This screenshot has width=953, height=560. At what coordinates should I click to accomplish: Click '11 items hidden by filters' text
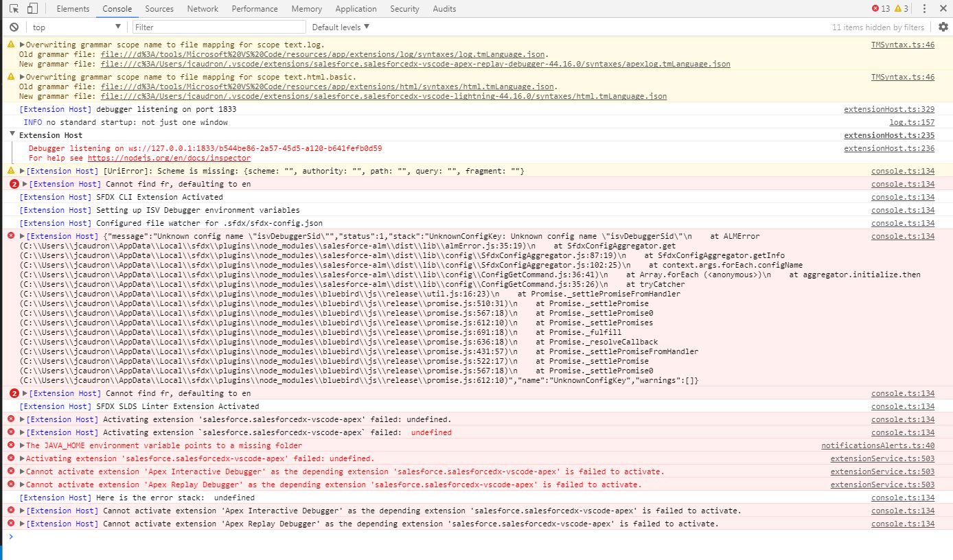(877, 27)
